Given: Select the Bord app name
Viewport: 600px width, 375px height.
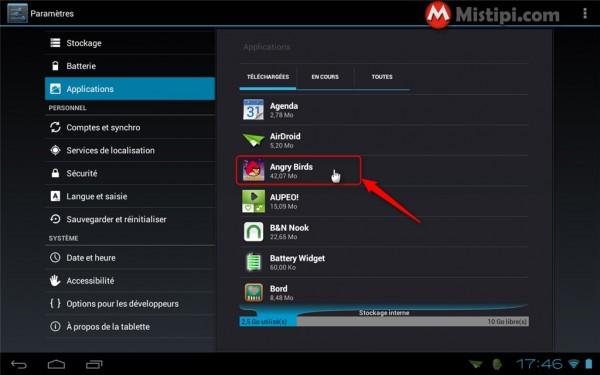Looking at the screenshot, I should [x=279, y=289].
